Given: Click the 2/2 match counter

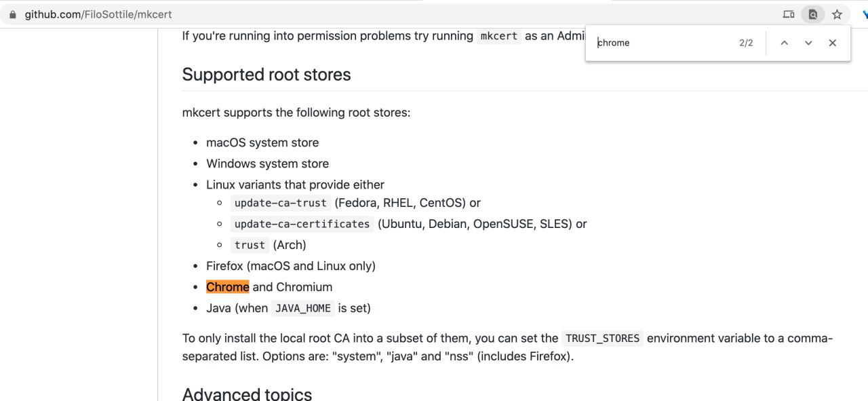Looking at the screenshot, I should 746,43.
